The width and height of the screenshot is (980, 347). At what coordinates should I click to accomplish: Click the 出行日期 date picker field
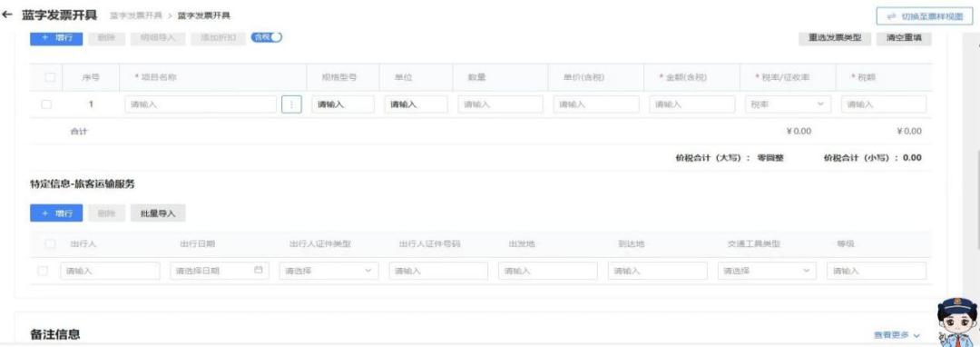click(x=220, y=271)
